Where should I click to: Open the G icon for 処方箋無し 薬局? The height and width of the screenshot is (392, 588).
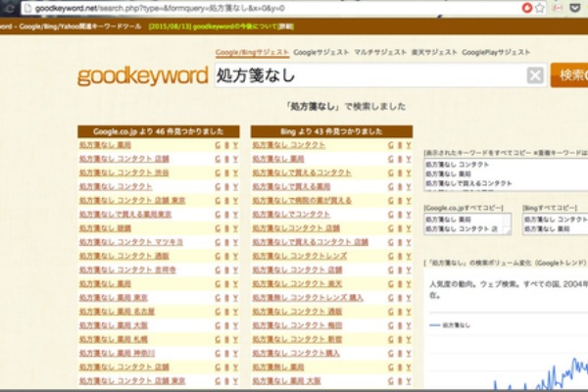coord(391,367)
